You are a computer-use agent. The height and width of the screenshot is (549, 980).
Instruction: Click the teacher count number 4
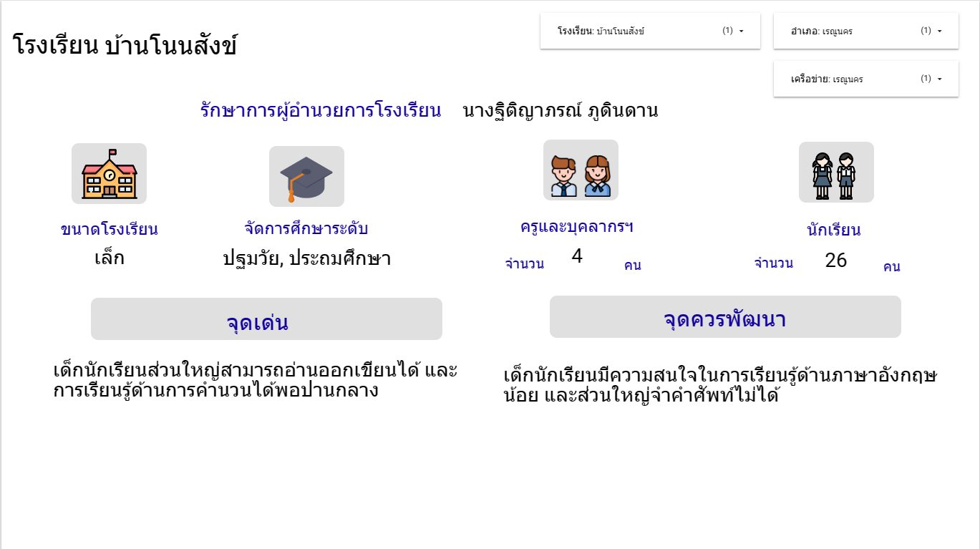click(x=577, y=256)
